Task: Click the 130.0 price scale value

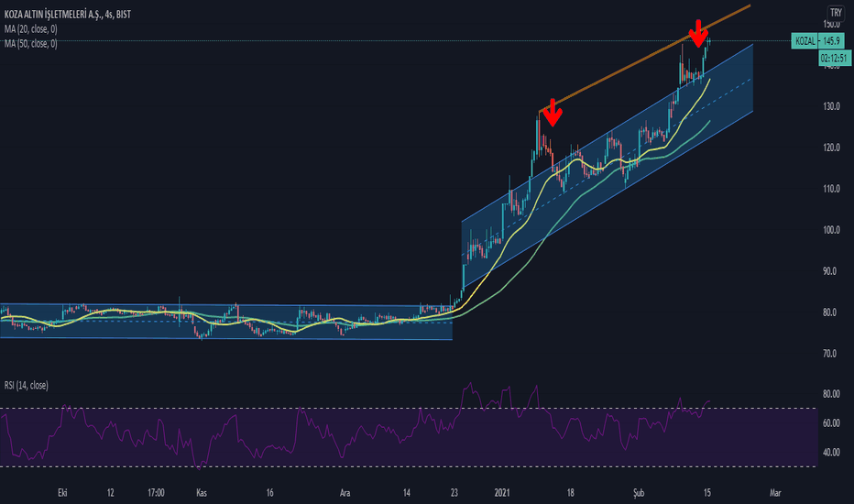Action: click(831, 106)
